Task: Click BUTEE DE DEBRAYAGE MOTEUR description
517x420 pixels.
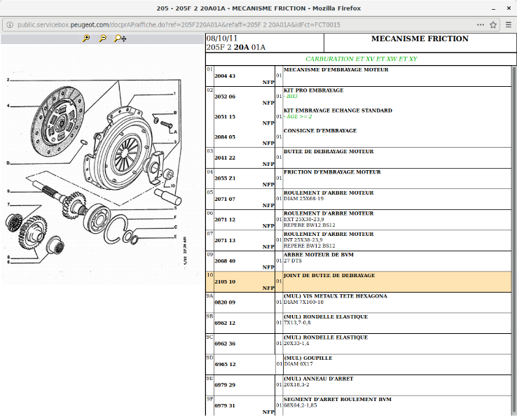Action: tap(329, 151)
